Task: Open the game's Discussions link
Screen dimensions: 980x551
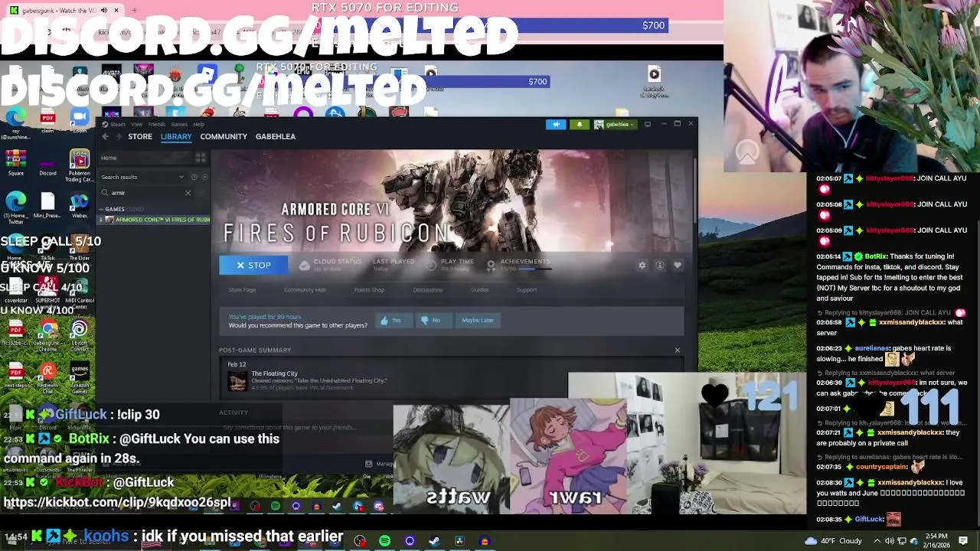Action: coord(428,290)
